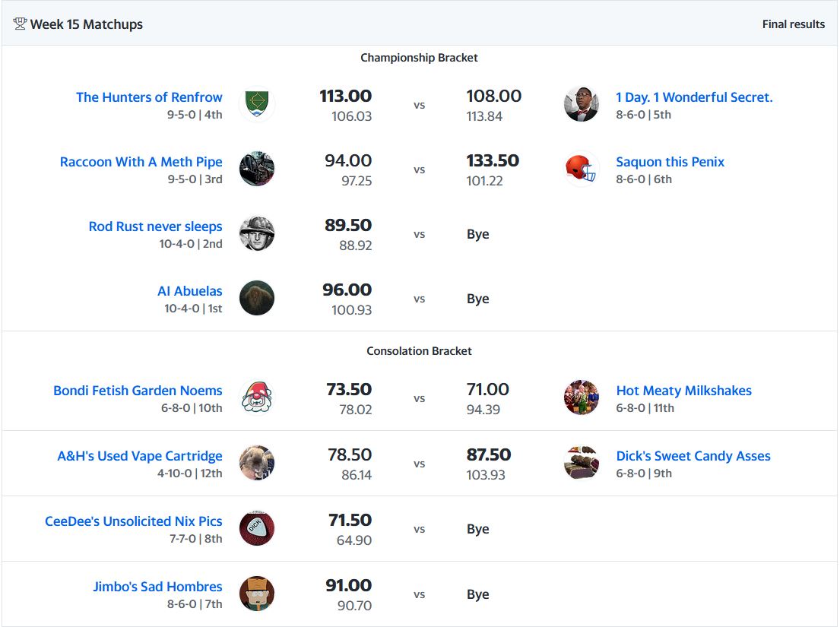840x627 pixels.
Task: Click CeeDee's Unsolicited Nix Pics avatar
Action: click(257, 528)
